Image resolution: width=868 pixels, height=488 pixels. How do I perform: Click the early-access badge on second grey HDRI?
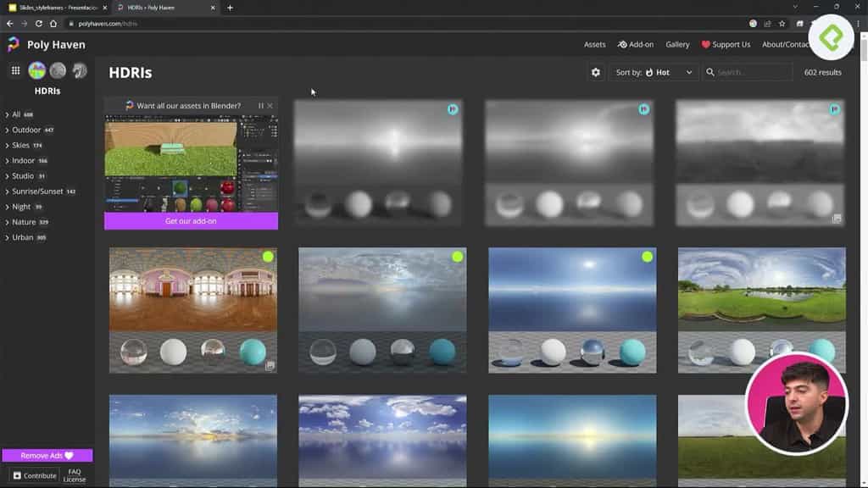click(x=643, y=109)
